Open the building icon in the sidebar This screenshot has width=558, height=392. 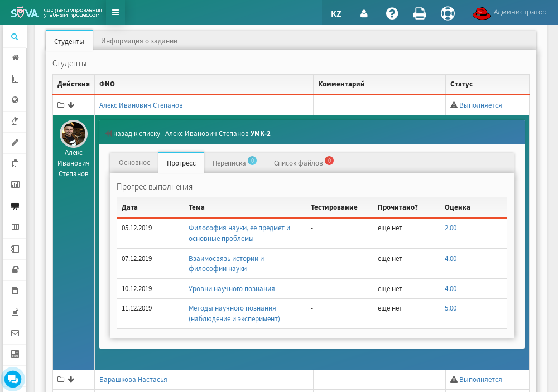click(x=15, y=79)
